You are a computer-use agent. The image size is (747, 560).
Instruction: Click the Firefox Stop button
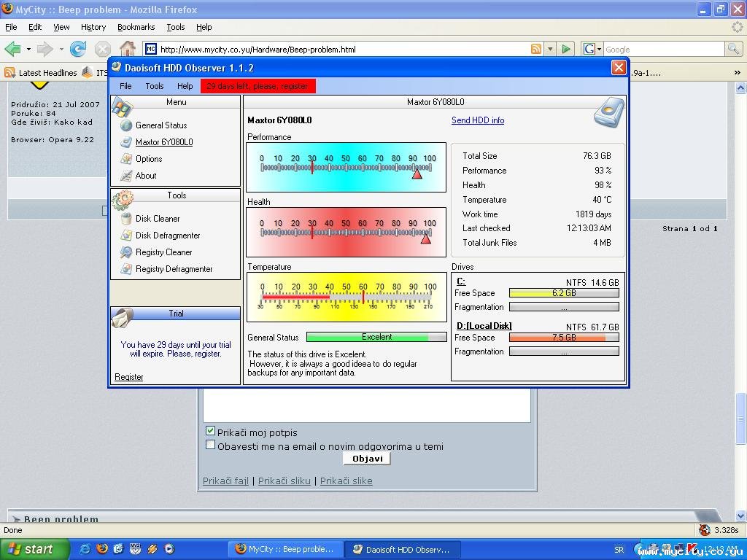point(102,49)
